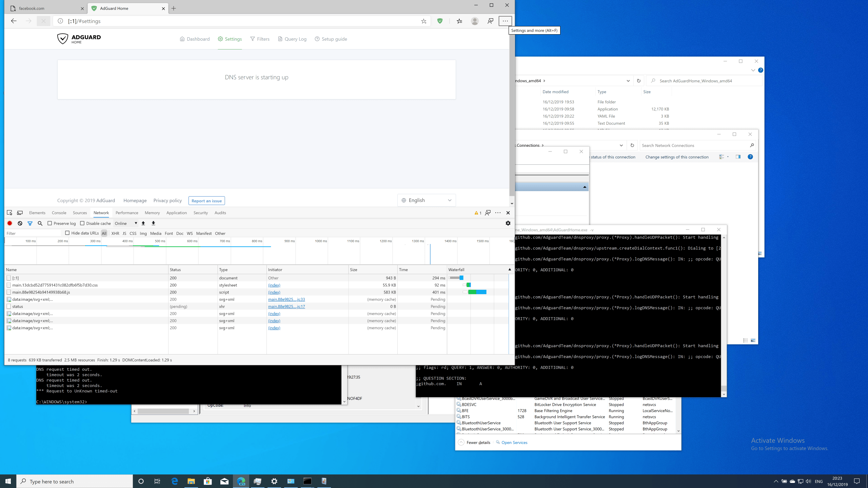Screen dimensions: 868x488
Task: Clear the network log
Action: click(x=20, y=223)
